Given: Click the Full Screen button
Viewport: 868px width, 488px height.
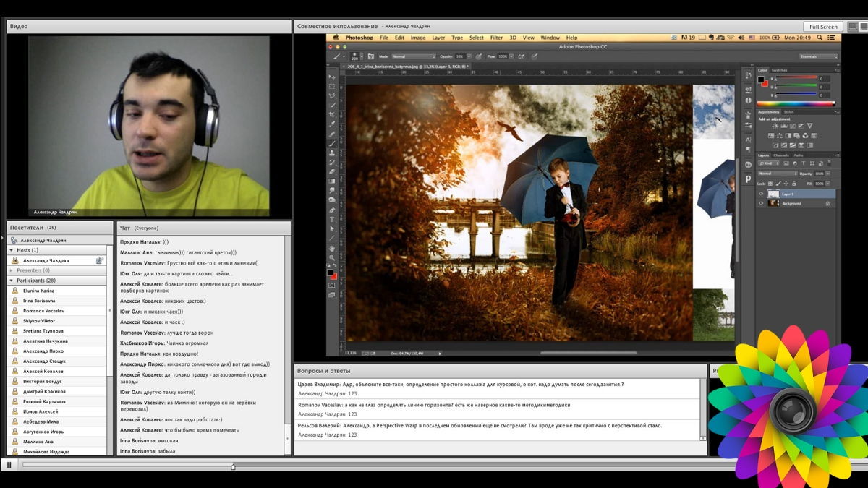Looking at the screenshot, I should pos(823,27).
